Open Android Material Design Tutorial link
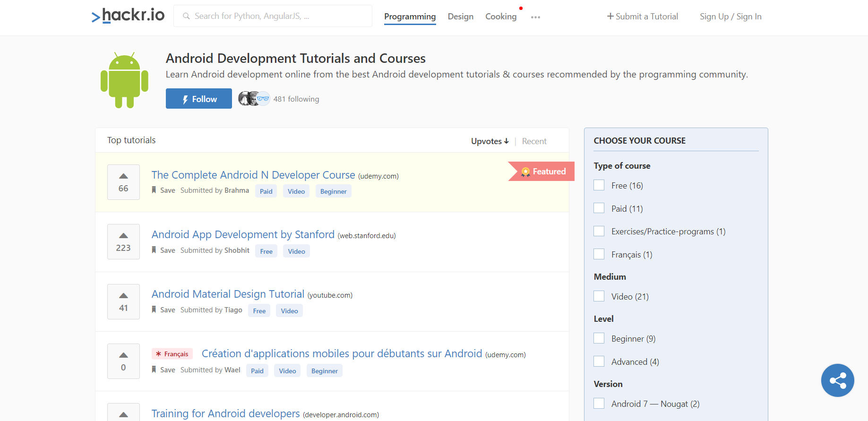 tap(228, 294)
